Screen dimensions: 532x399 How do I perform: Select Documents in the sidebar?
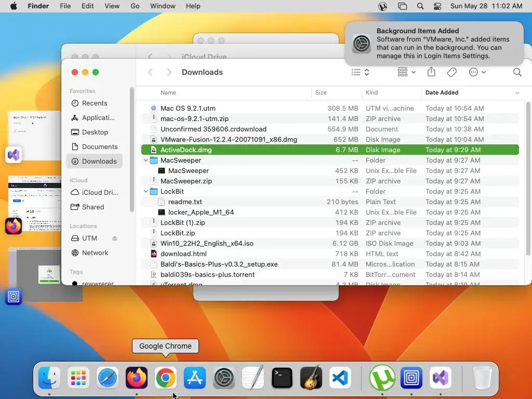pyautogui.click(x=95, y=147)
